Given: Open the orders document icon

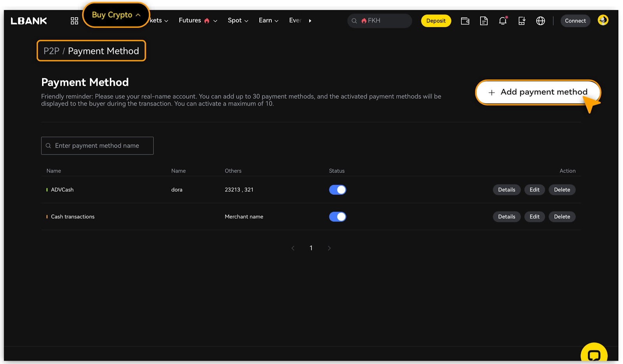Looking at the screenshot, I should coord(484,21).
